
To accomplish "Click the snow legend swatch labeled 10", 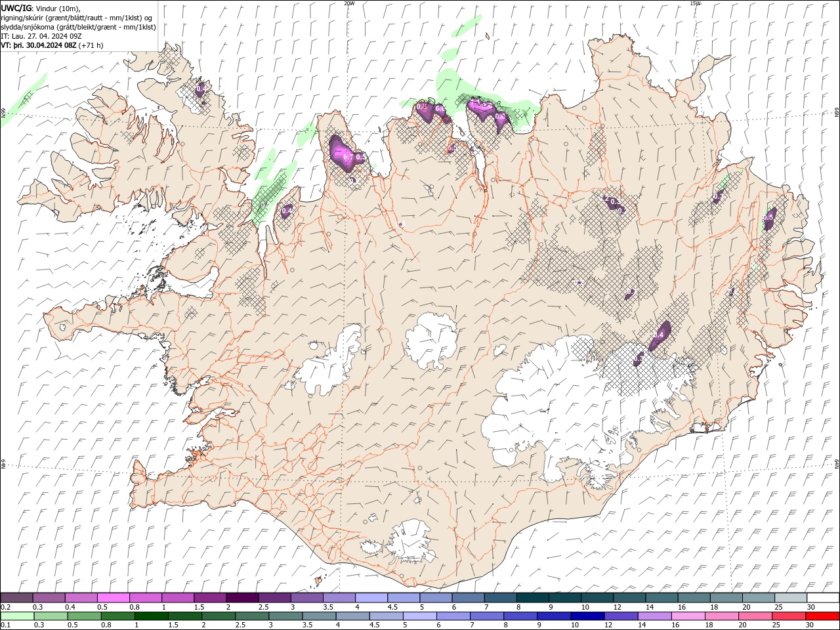I will (x=596, y=598).
